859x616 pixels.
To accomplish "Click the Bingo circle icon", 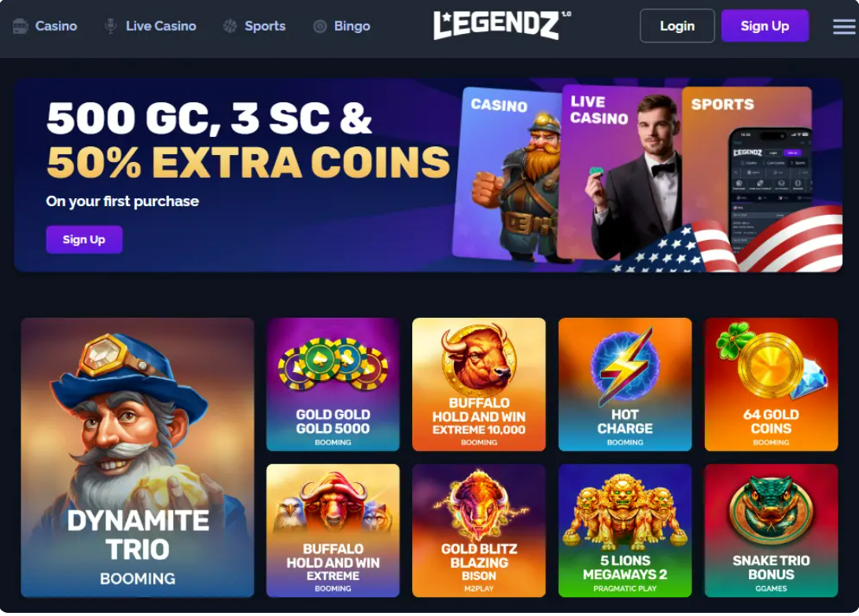I will pos(320,26).
